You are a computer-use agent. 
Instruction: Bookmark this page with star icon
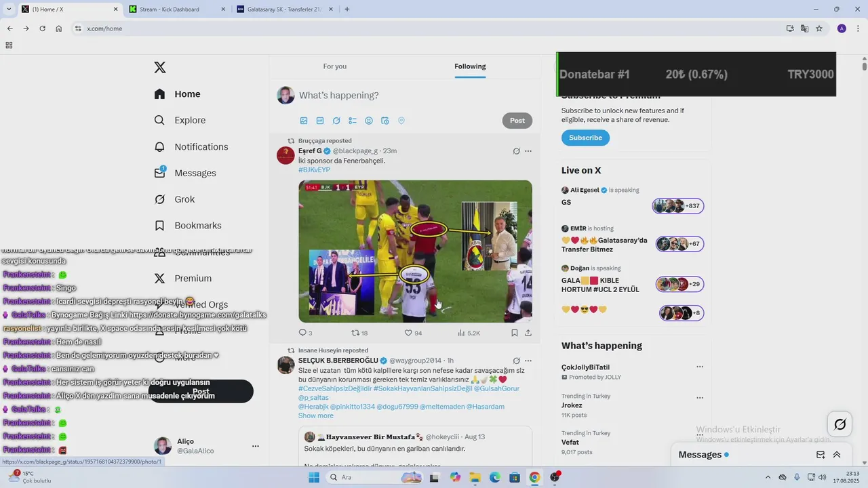[x=819, y=28]
